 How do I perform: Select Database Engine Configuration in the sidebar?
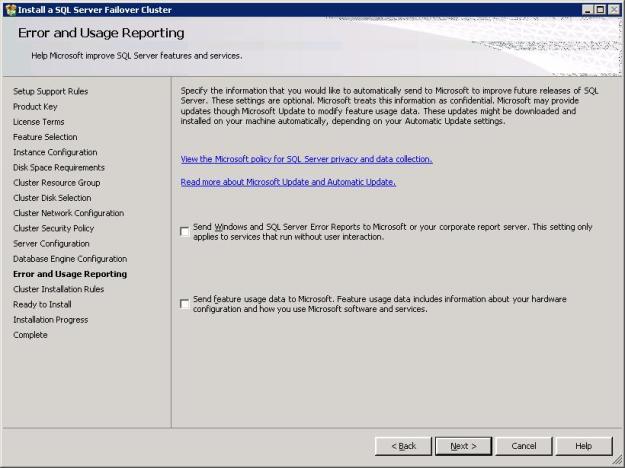click(70, 258)
